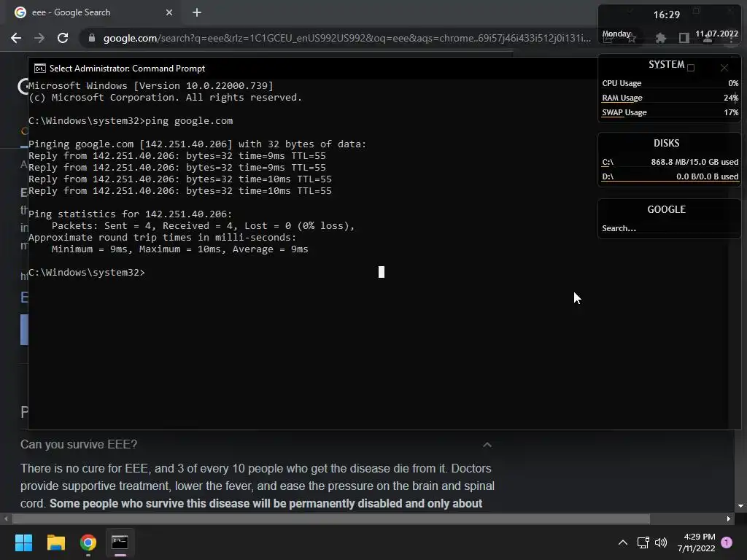Click the horizontal scrollbar thumb

[x=330, y=518]
